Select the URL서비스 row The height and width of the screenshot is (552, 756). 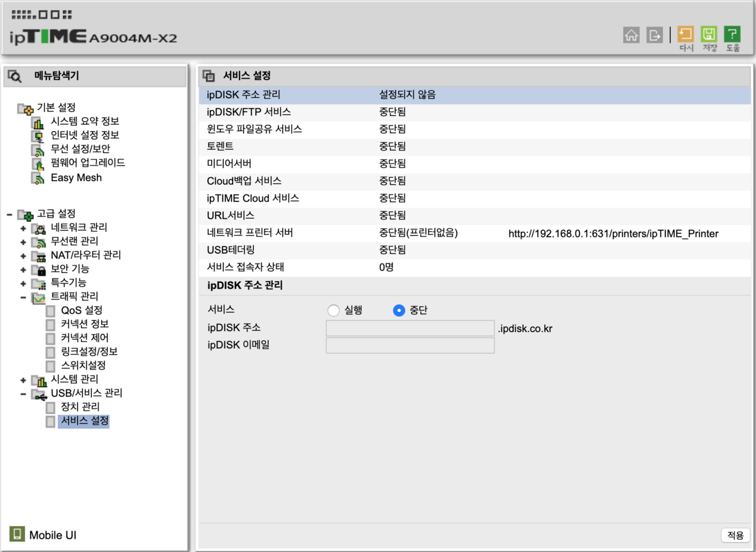click(475, 216)
